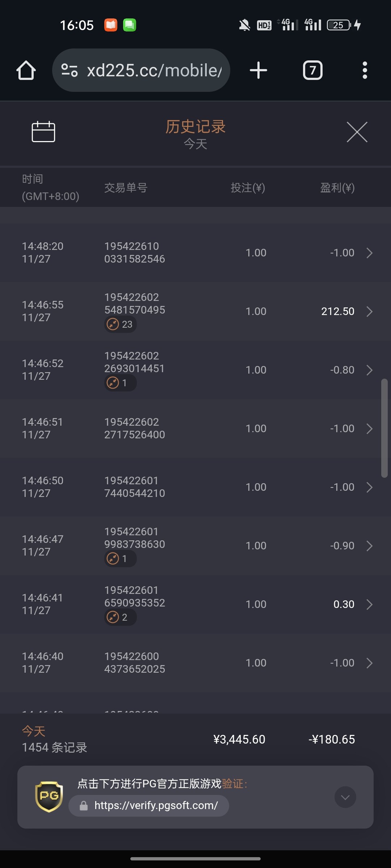Screen dimensions: 391x868
Task: Tap the free-spin badge showing 2
Action: (121, 617)
